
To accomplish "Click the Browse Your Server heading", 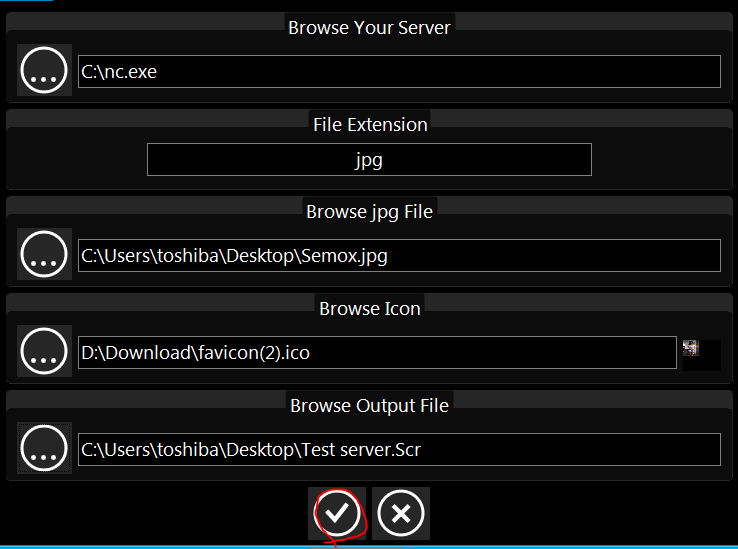I will click(x=369, y=28).
